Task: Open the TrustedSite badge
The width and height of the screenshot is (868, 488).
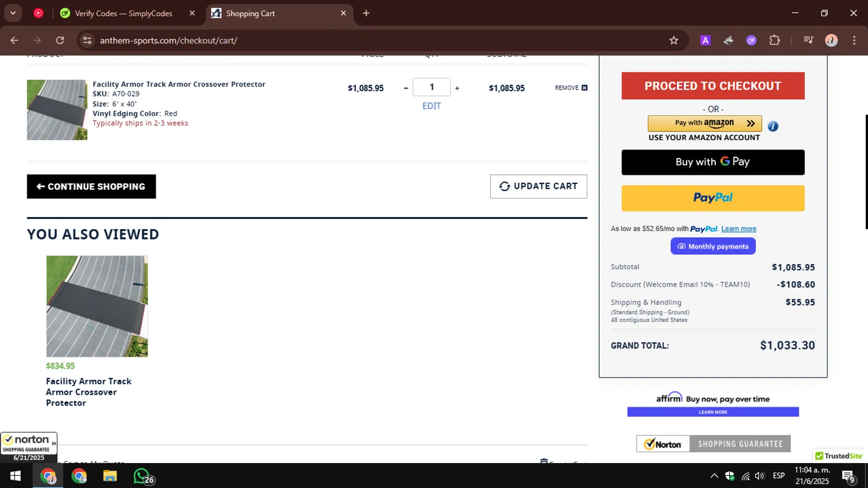Action: [x=839, y=456]
